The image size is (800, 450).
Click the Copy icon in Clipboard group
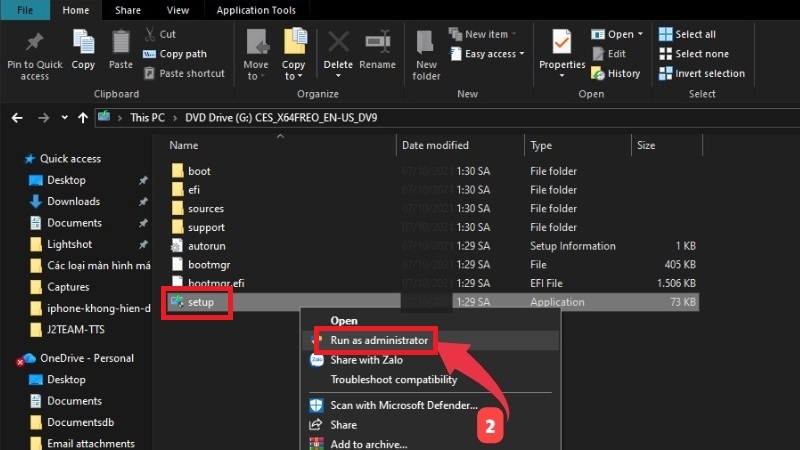[x=83, y=47]
